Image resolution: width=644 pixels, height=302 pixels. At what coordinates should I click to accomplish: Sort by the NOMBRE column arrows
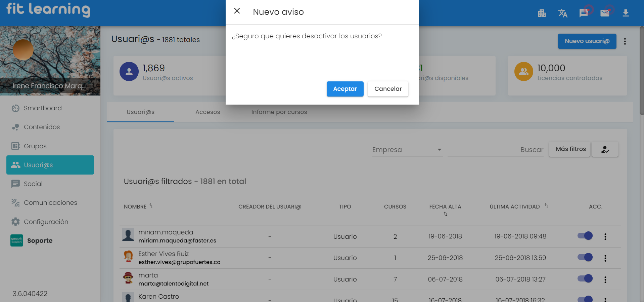point(151,206)
